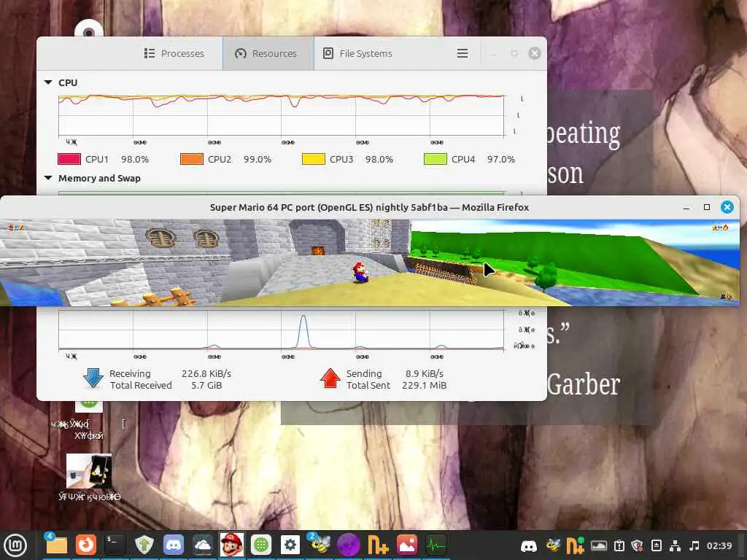Click the 226.8 KiB/s receiving value
The width and height of the screenshot is (747, 560).
pos(206,373)
